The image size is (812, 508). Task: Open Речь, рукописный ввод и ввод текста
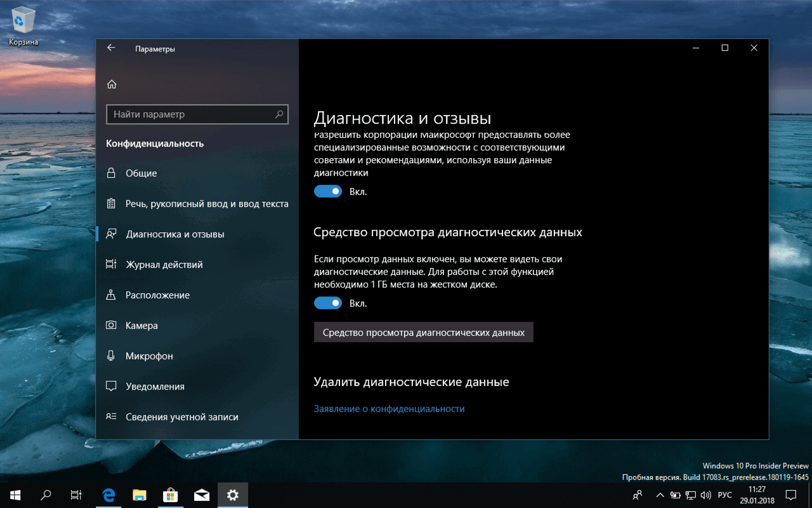(x=197, y=204)
